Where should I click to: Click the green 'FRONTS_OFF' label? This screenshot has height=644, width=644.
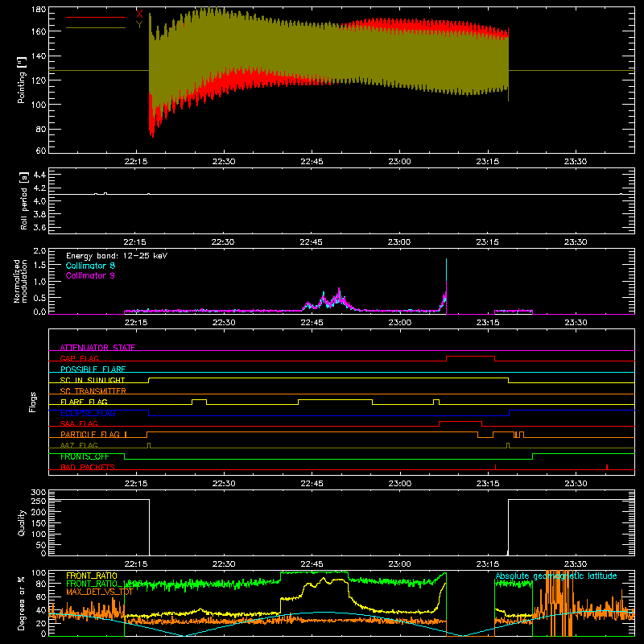point(85,456)
